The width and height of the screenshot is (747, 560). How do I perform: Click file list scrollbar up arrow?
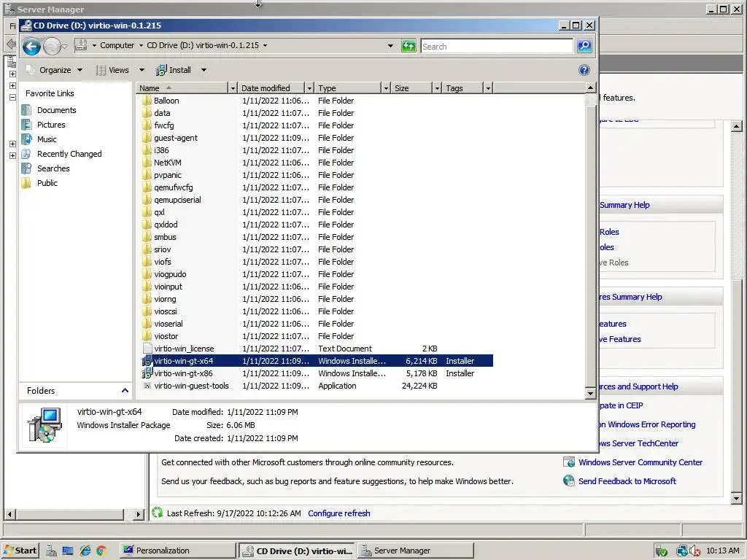(590, 87)
